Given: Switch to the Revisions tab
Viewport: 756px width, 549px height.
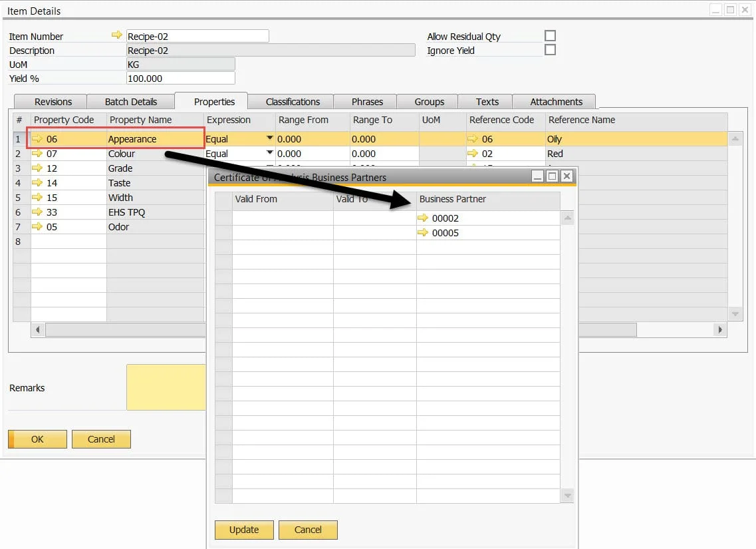Looking at the screenshot, I should pos(51,101).
